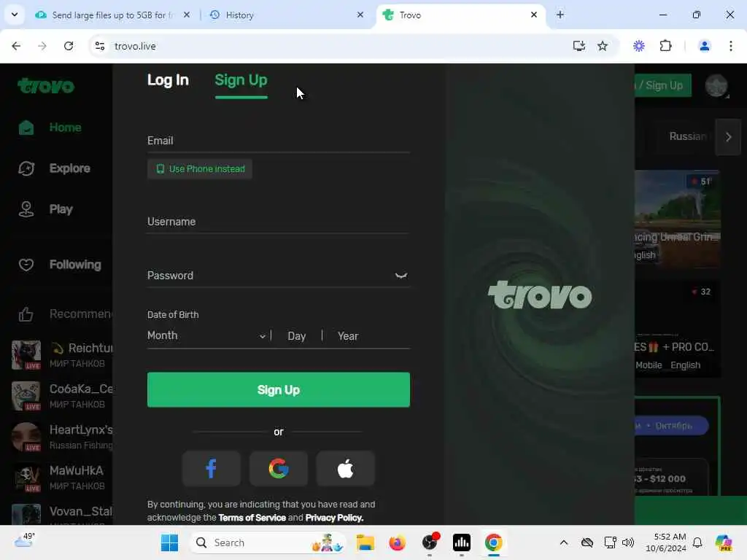The image size is (747, 560).
Task: Click the taskbar Search box
Action: 268,542
